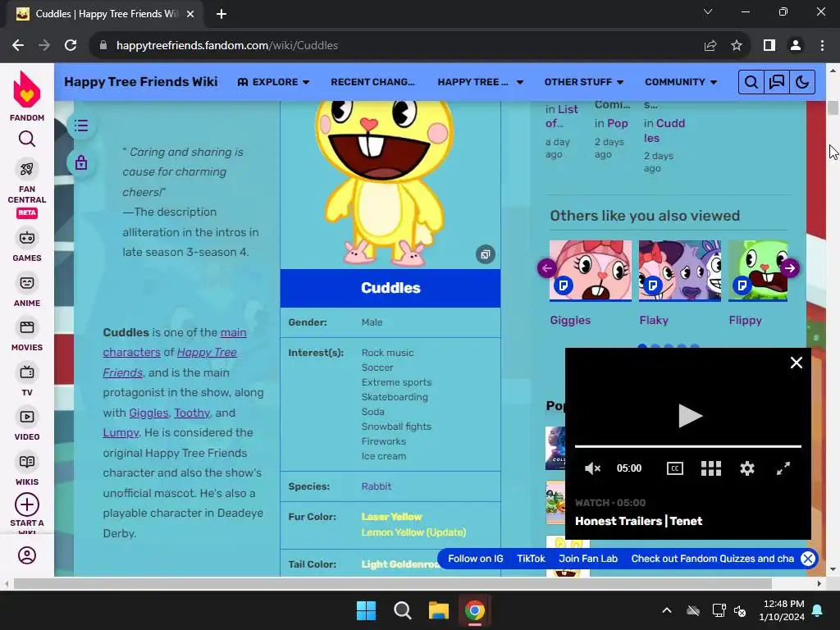Open wiki search magnifier in header
840x630 pixels.
pyautogui.click(x=751, y=82)
